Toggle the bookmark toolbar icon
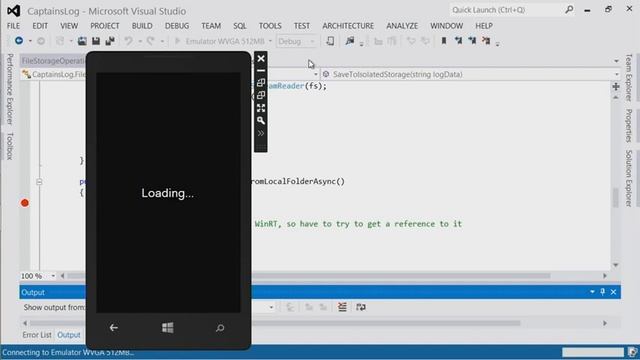Screen dimensions: 640x360 click(x=444, y=41)
